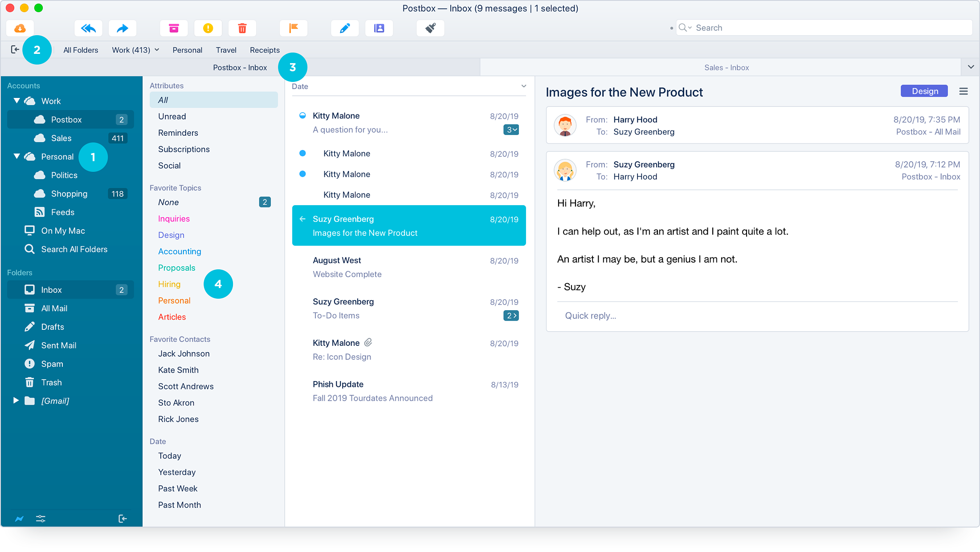Select the Unread attribute filter
Screen dimensions: 980x552
[171, 116]
